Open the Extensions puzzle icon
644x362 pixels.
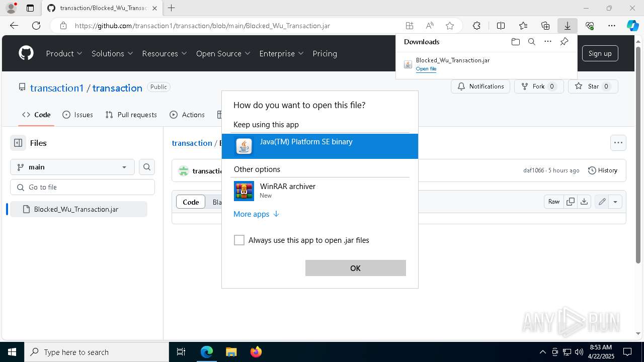[x=476, y=26]
